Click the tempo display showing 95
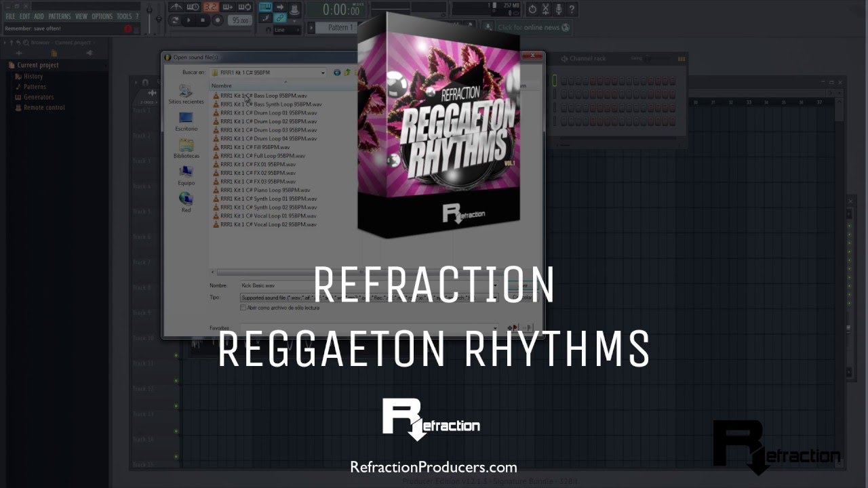This screenshot has width=868, height=488. click(240, 20)
